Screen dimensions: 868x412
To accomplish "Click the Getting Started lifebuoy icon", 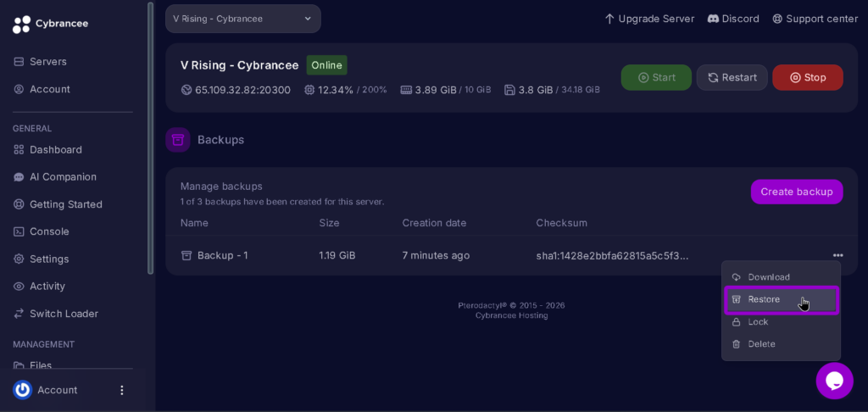I will [x=19, y=204].
